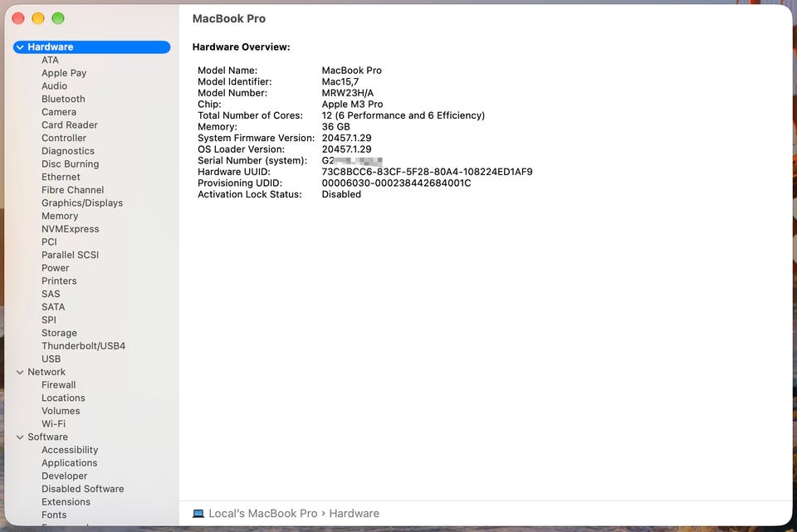Click Local's MacBook Pro in path bar
This screenshot has width=797, height=532.
click(263, 514)
